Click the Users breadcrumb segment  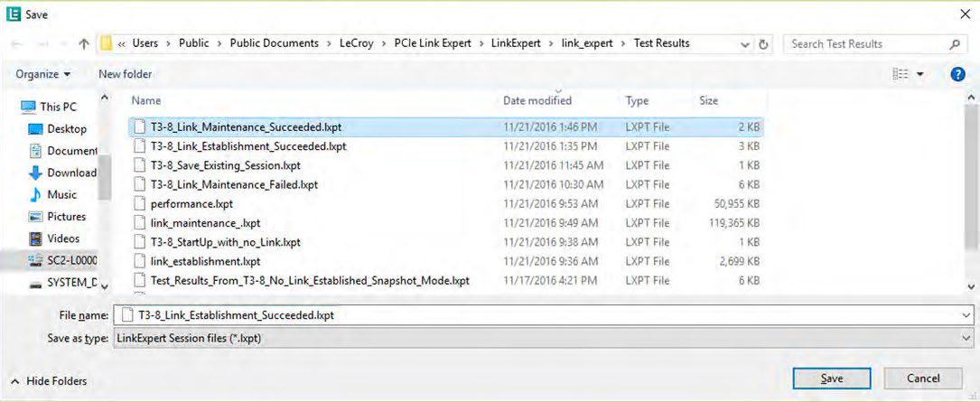[x=145, y=43]
